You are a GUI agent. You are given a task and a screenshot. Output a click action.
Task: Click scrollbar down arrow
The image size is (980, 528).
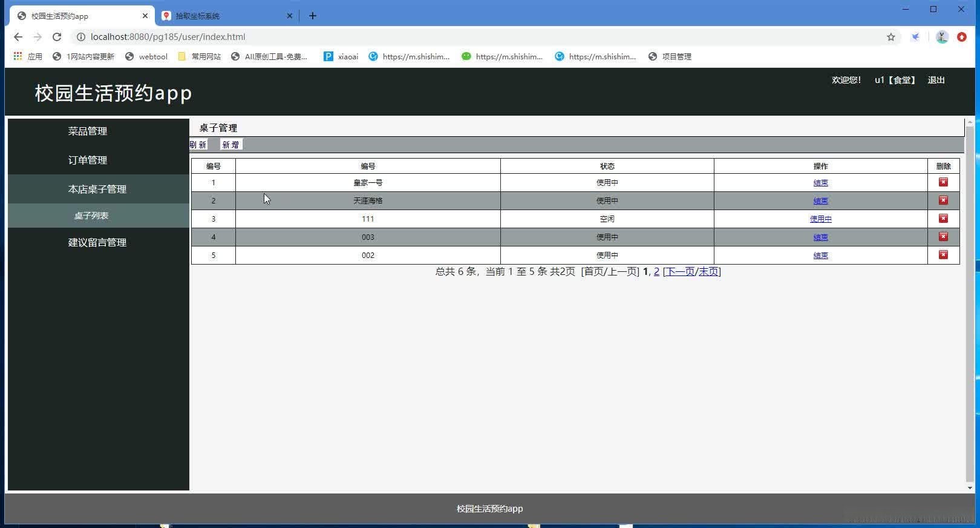[970, 487]
